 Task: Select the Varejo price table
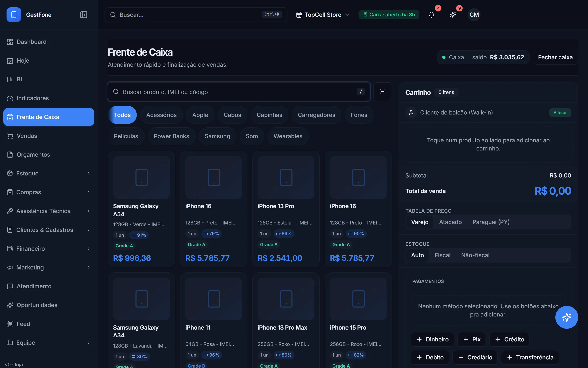click(x=420, y=222)
